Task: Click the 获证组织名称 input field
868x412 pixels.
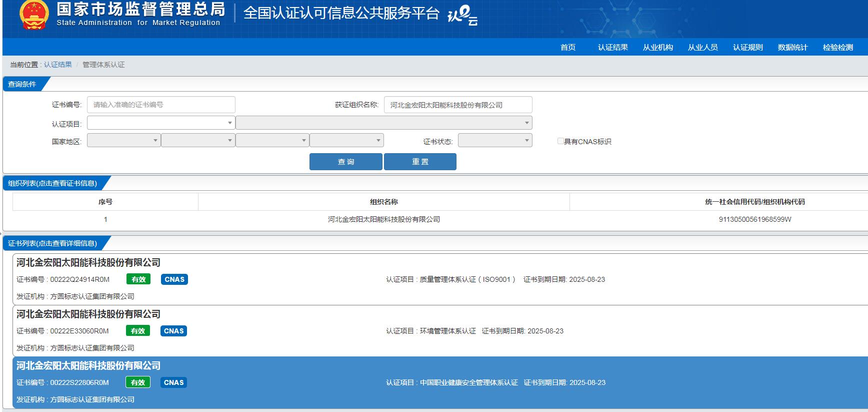Action: point(458,105)
